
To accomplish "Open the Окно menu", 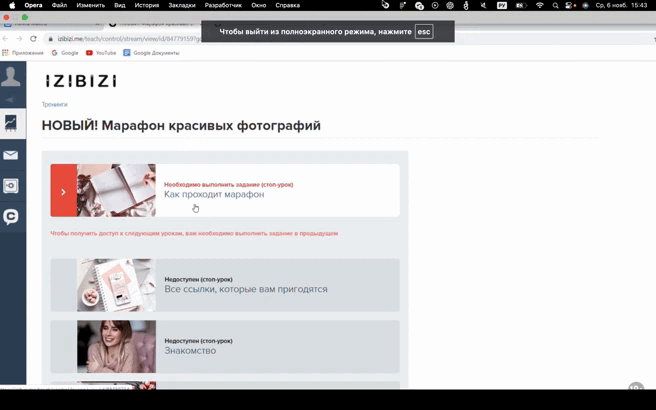I will tap(259, 5).
